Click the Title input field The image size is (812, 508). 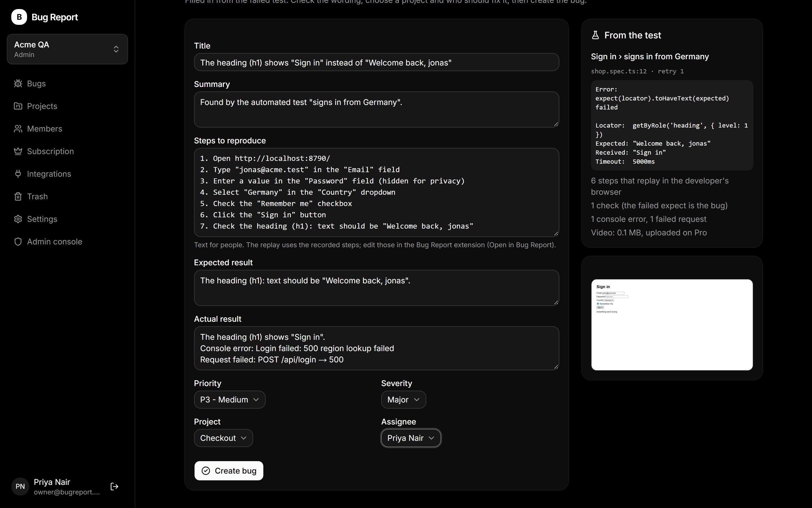click(376, 62)
